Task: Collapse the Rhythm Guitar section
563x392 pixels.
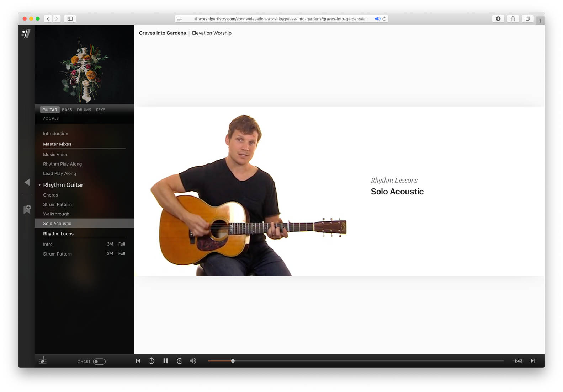Action: pyautogui.click(x=39, y=185)
